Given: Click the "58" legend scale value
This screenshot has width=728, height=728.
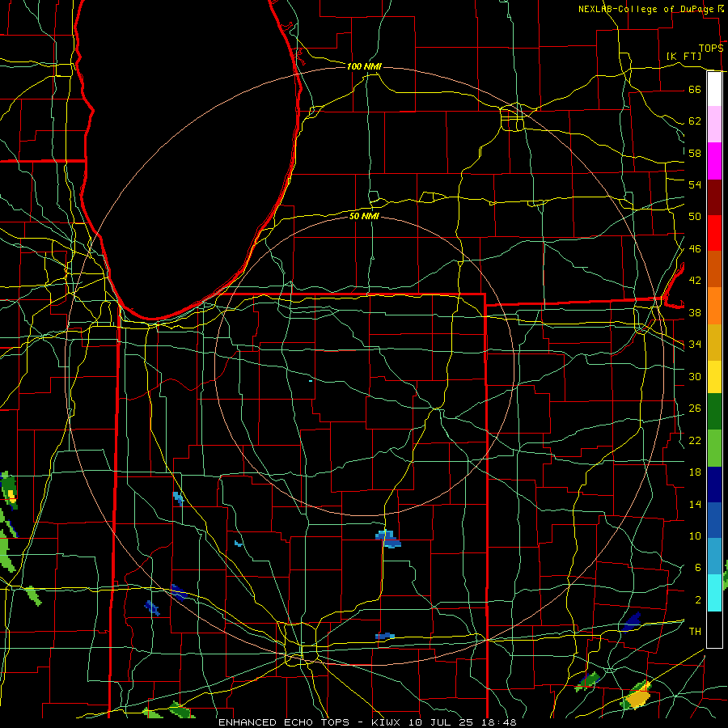Looking at the screenshot, I should [x=695, y=153].
